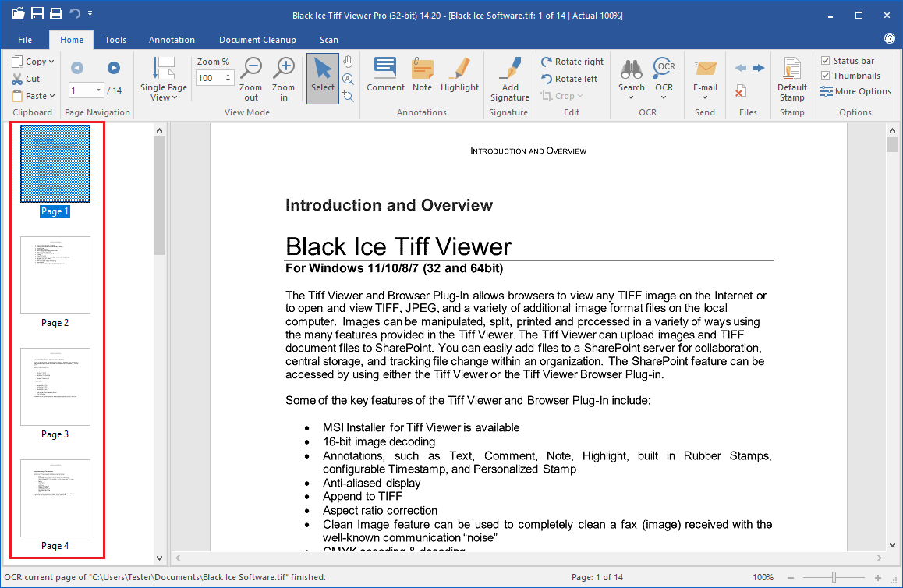Click the status bar zoom slider handle
This screenshot has height=588, width=903.
834,577
